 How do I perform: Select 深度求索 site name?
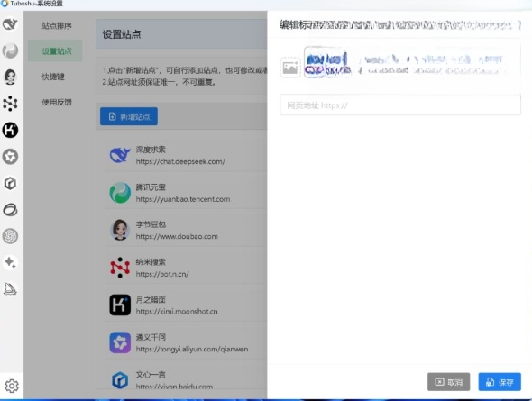click(151, 150)
